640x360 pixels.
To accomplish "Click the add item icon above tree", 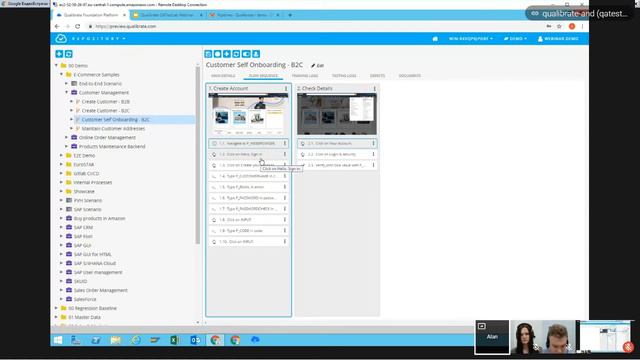I will tap(59, 54).
